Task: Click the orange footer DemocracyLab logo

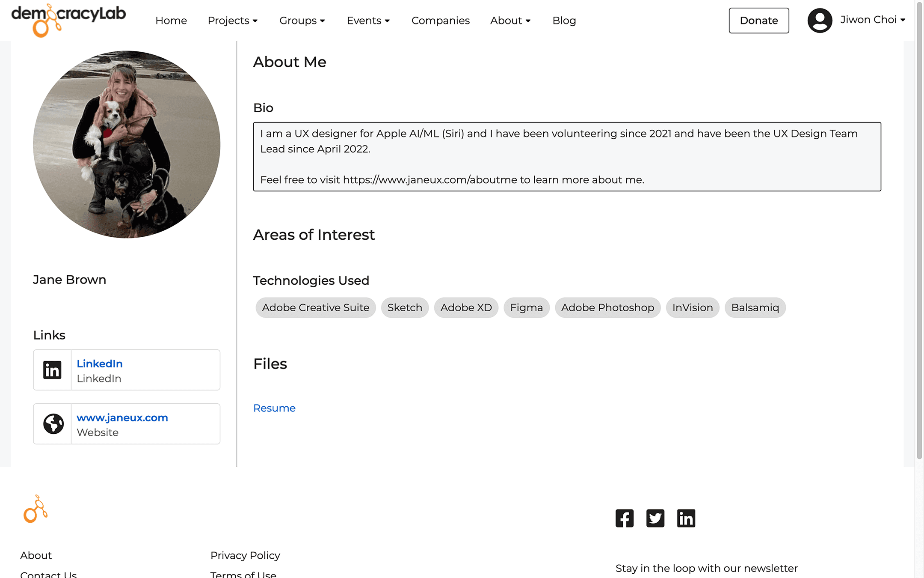Action: tap(36, 509)
